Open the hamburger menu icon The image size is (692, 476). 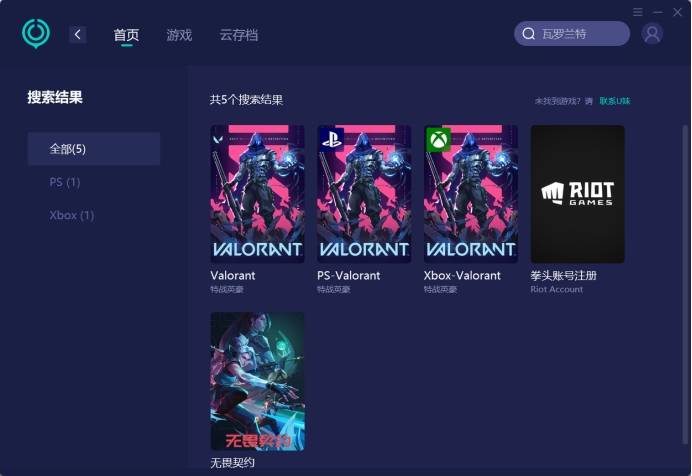[x=638, y=11]
